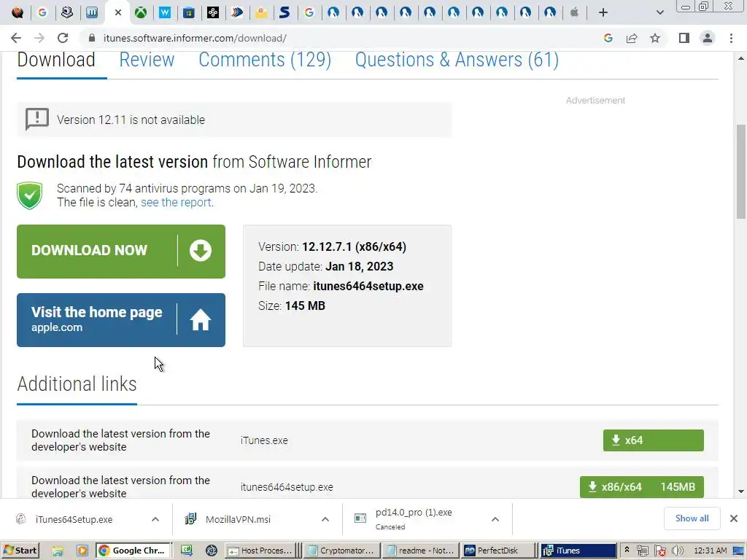Viewport: 747px width, 560px height.
Task: Switch to Cryptomator taskbar window
Action: click(x=341, y=551)
